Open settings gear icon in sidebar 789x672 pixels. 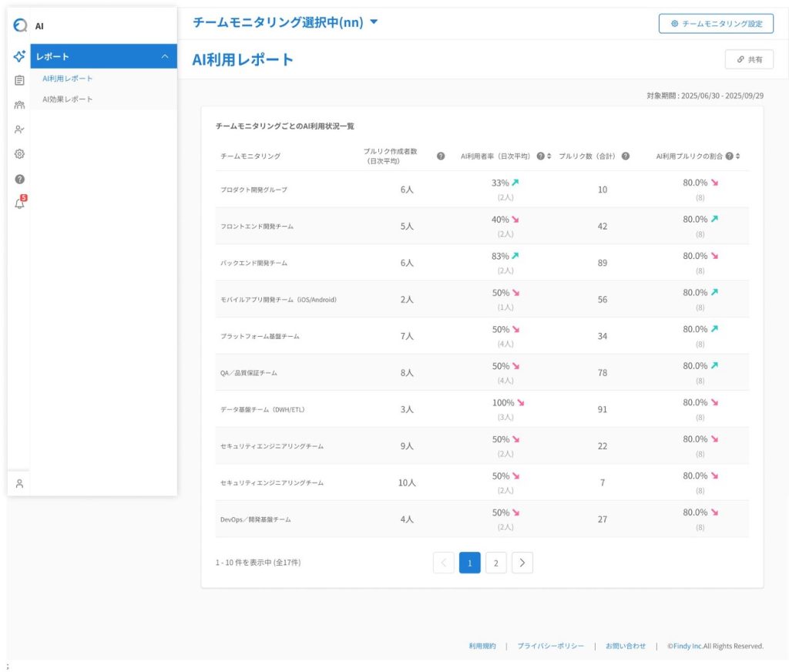19,153
